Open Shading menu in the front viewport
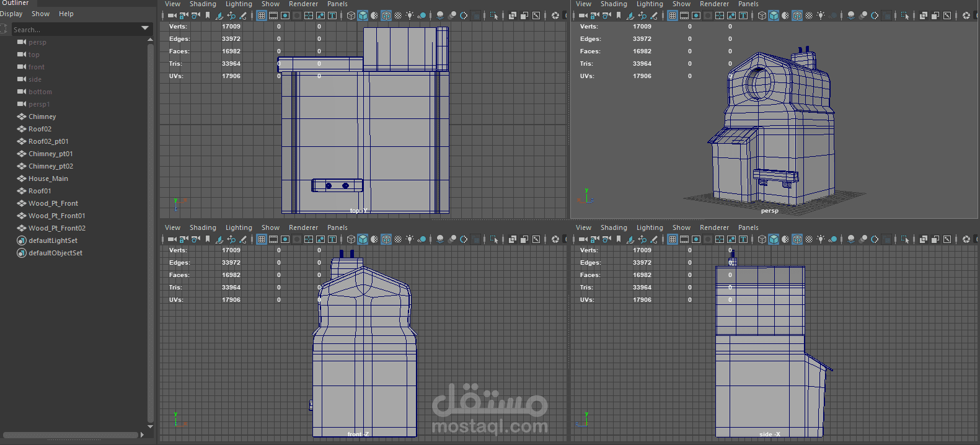 click(203, 228)
